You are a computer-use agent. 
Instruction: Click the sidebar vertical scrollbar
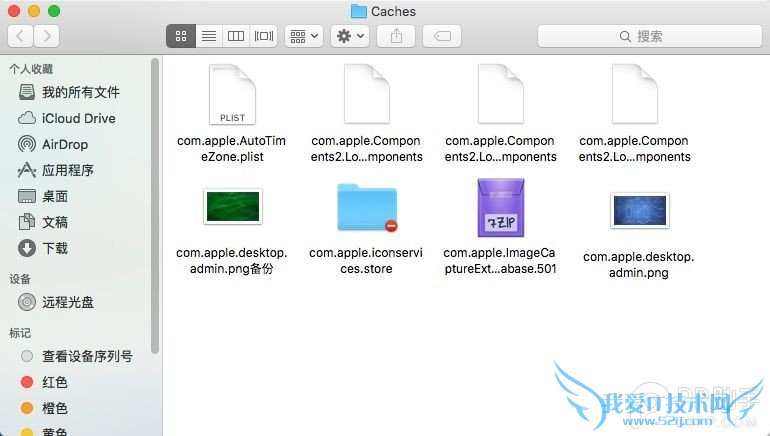coord(155,206)
